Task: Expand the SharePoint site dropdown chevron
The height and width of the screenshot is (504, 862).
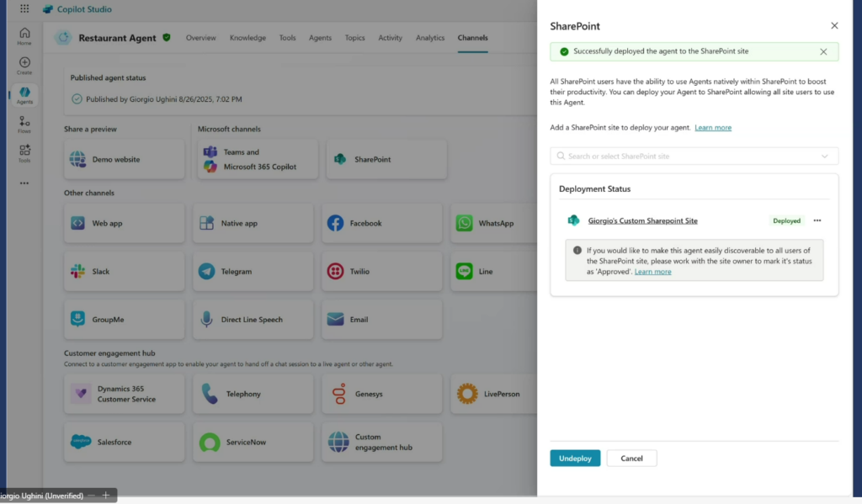Action: tap(825, 157)
